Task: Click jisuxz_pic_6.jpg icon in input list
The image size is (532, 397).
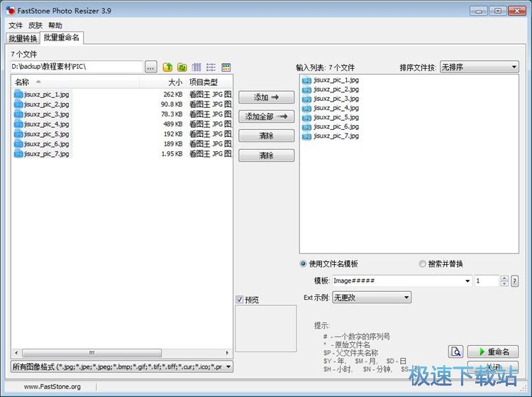Action: 306,126
